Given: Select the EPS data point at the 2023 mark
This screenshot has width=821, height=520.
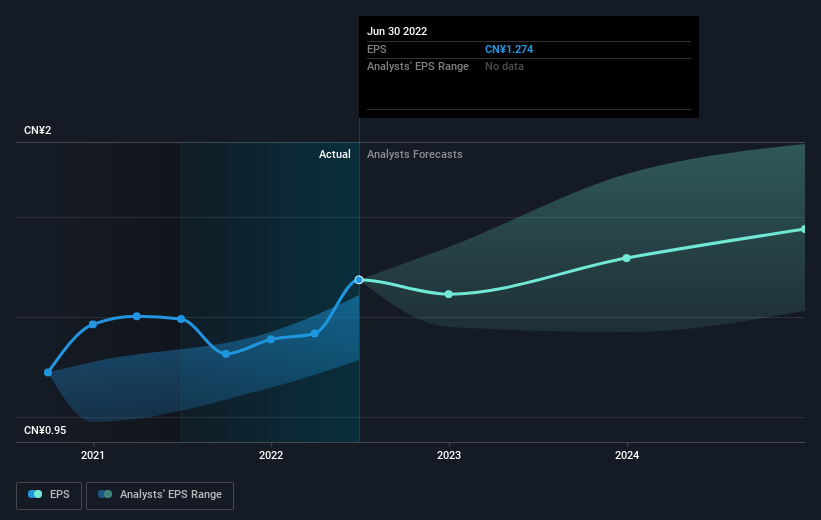Looking at the screenshot, I should [x=448, y=294].
